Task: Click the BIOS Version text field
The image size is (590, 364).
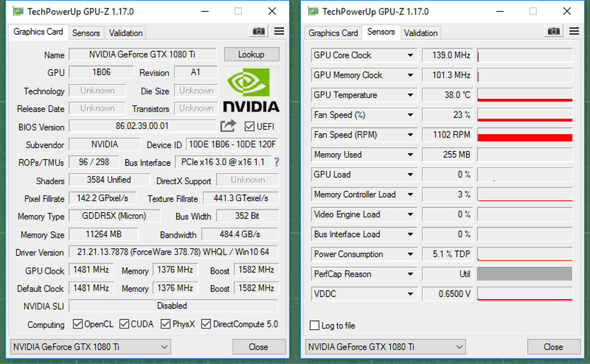Action: coord(142,126)
